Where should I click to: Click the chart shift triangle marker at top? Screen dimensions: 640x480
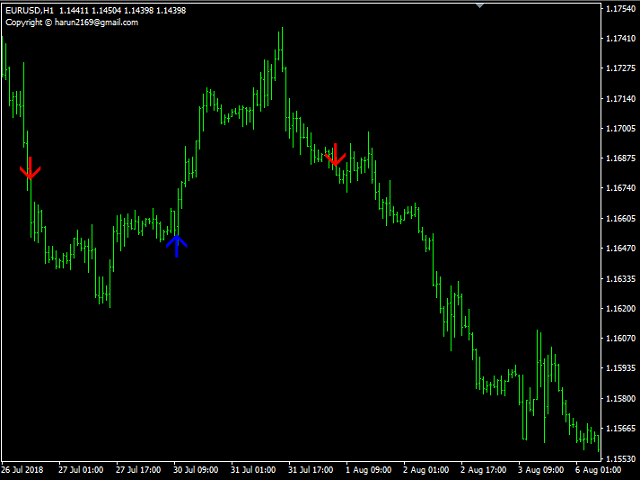[x=480, y=5]
